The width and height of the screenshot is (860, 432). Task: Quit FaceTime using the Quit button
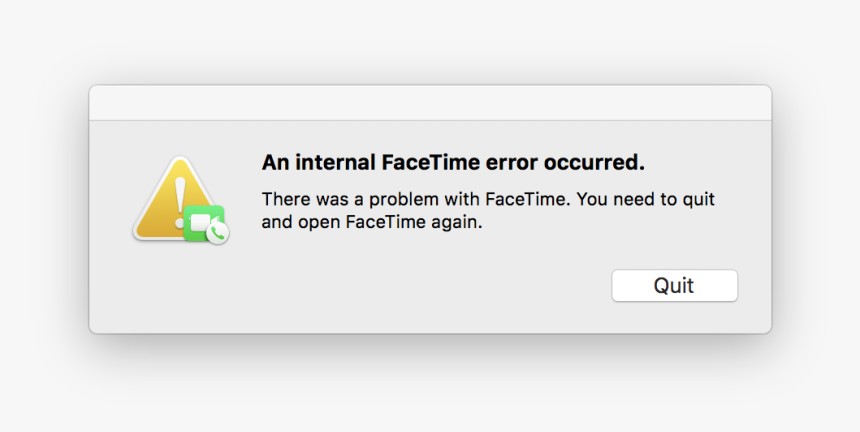tap(675, 286)
